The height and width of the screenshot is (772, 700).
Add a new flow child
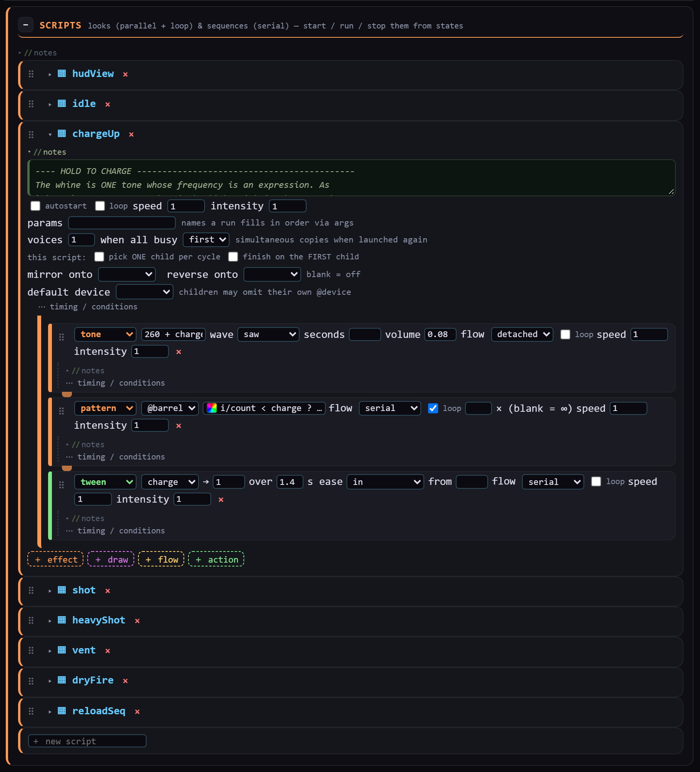pos(161,559)
